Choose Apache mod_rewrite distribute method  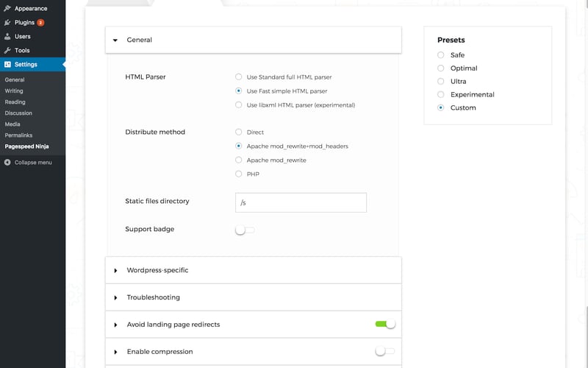click(238, 160)
